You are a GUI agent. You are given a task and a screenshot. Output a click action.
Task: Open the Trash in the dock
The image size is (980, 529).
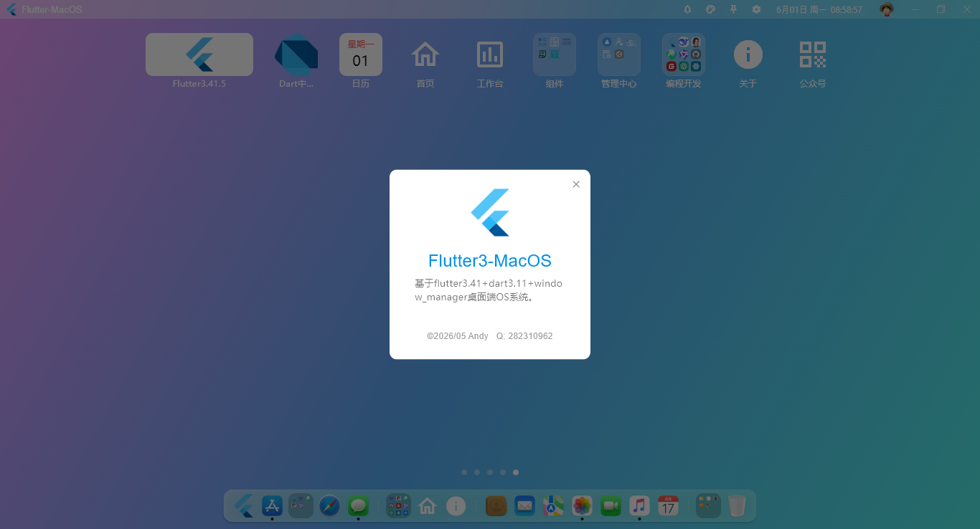tap(737, 506)
